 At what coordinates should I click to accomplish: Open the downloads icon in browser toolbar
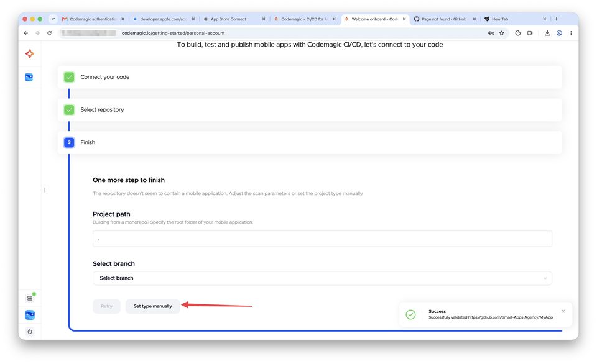tap(547, 33)
